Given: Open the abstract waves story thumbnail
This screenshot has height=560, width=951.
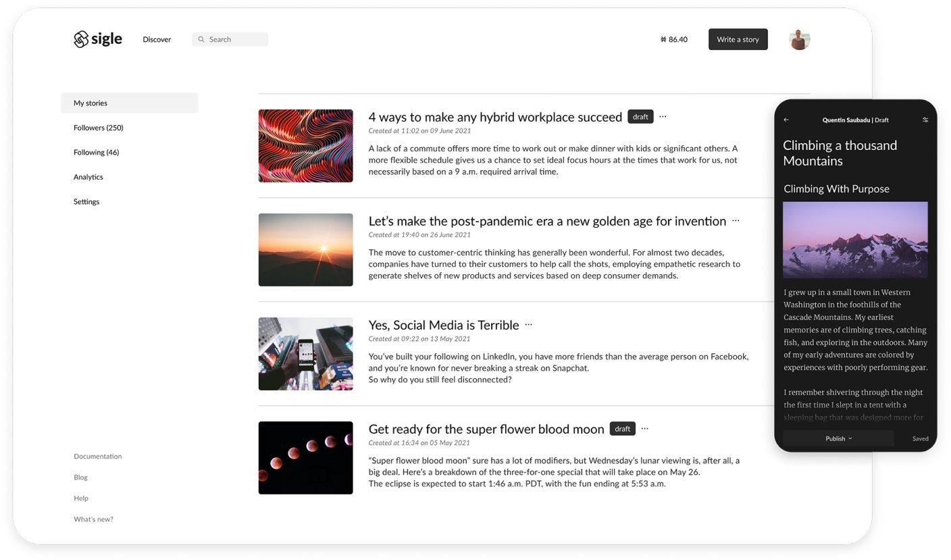Looking at the screenshot, I should point(306,146).
